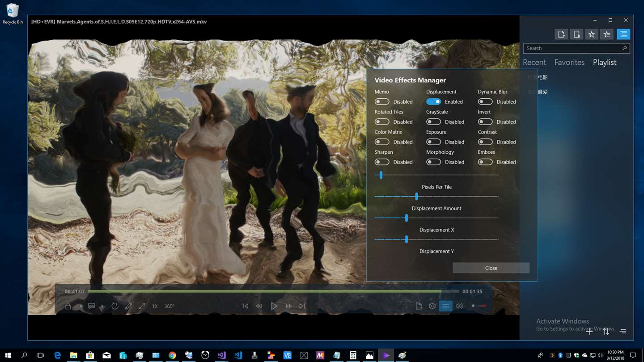The width and height of the screenshot is (644, 362).
Task: Click the video file title in the header
Action: [119, 21]
